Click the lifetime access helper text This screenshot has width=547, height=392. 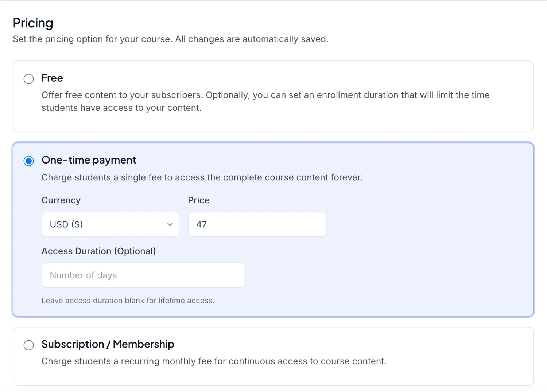(x=128, y=301)
